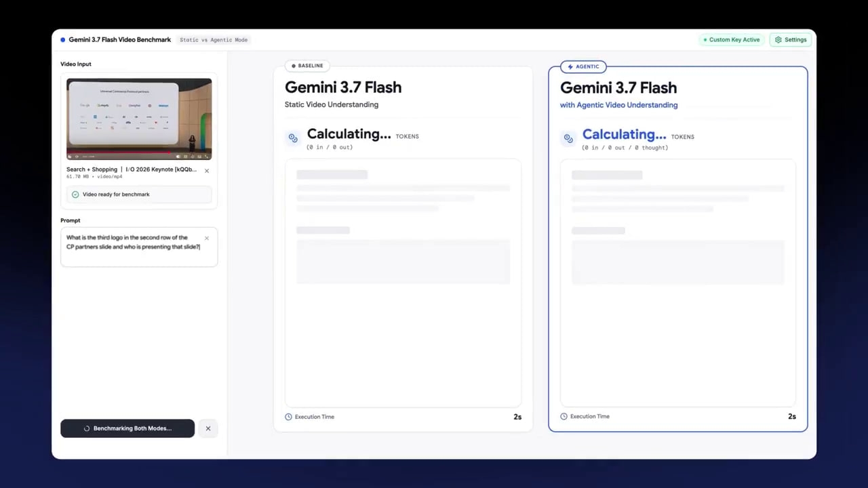Screen dimensions: 868x488
Task: Open the keynote video thumbnail preview
Action: 139,119
